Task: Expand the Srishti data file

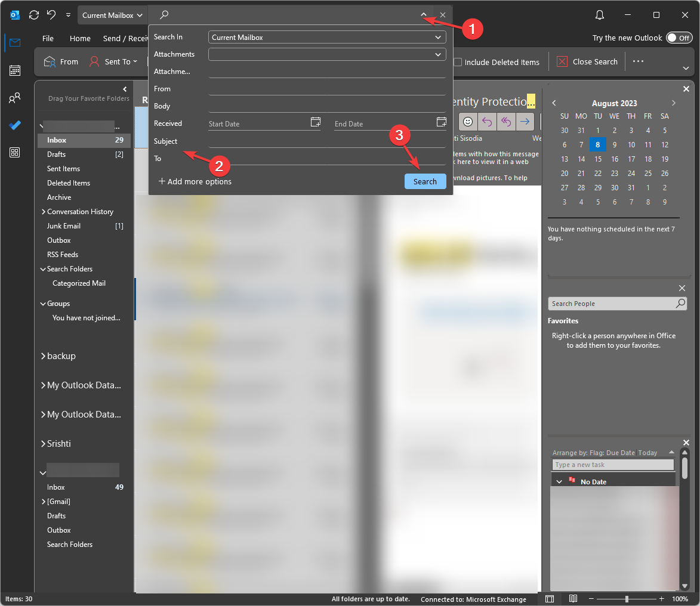Action: (x=44, y=444)
